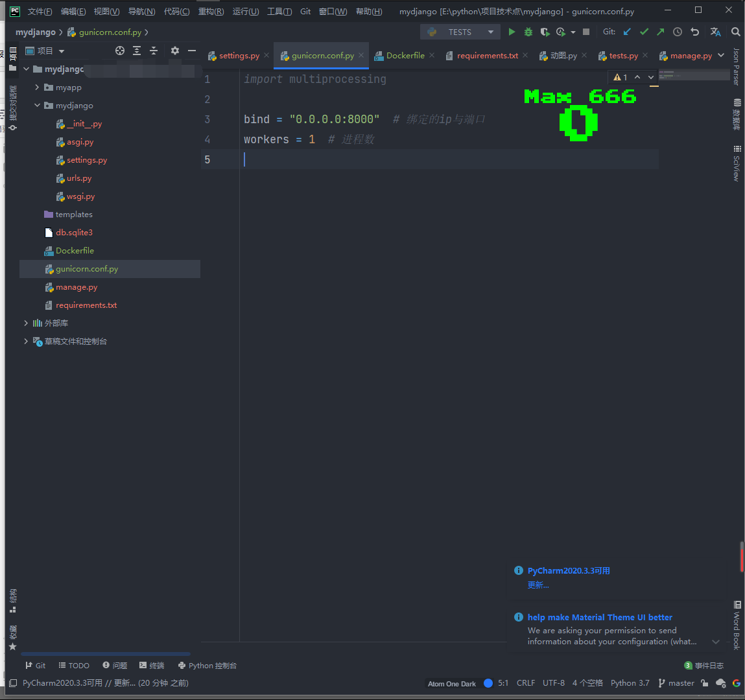Run with coverage icon in toolbar
The width and height of the screenshot is (745, 700).
point(545,32)
